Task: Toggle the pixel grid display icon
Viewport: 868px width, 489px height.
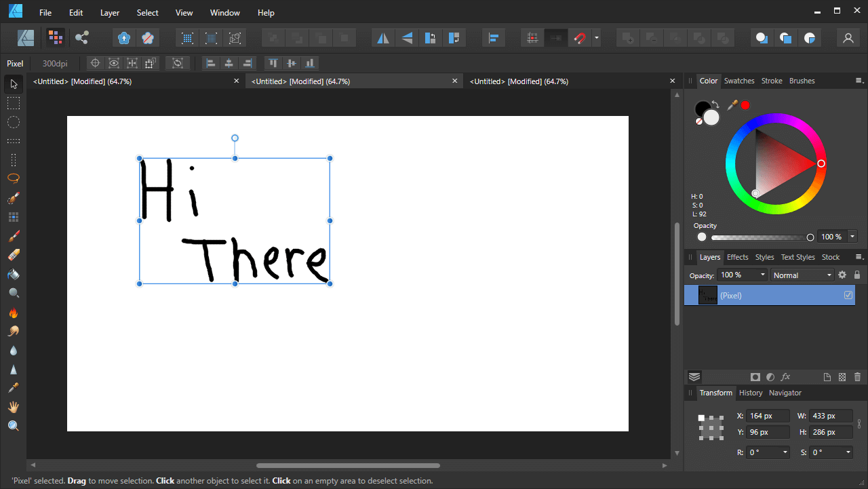Action: coord(532,38)
